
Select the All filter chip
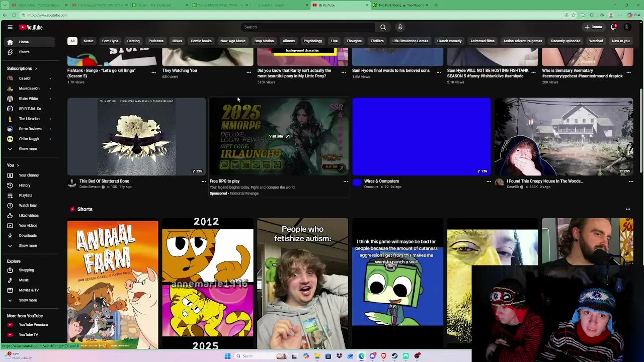(x=72, y=41)
